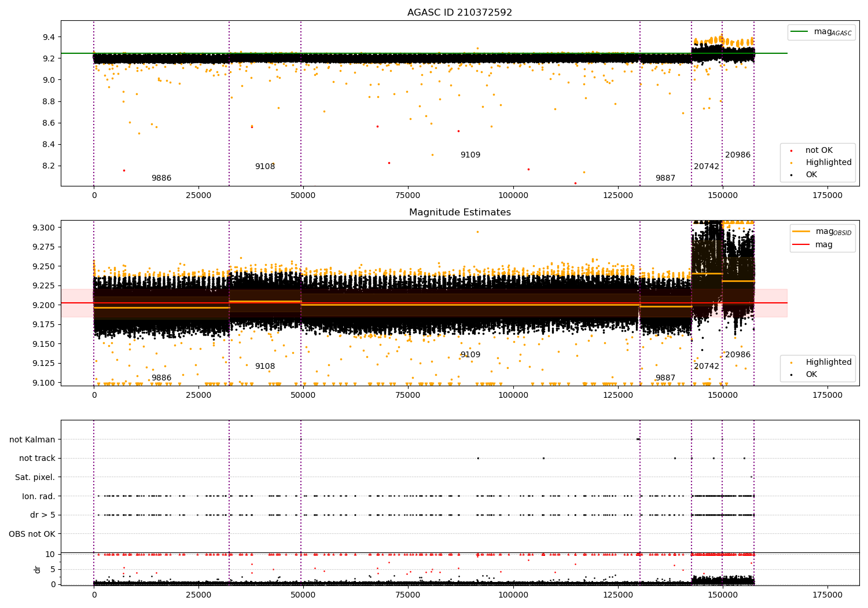Click the lone orange outlier near 9.295 magnitude

pos(477,232)
